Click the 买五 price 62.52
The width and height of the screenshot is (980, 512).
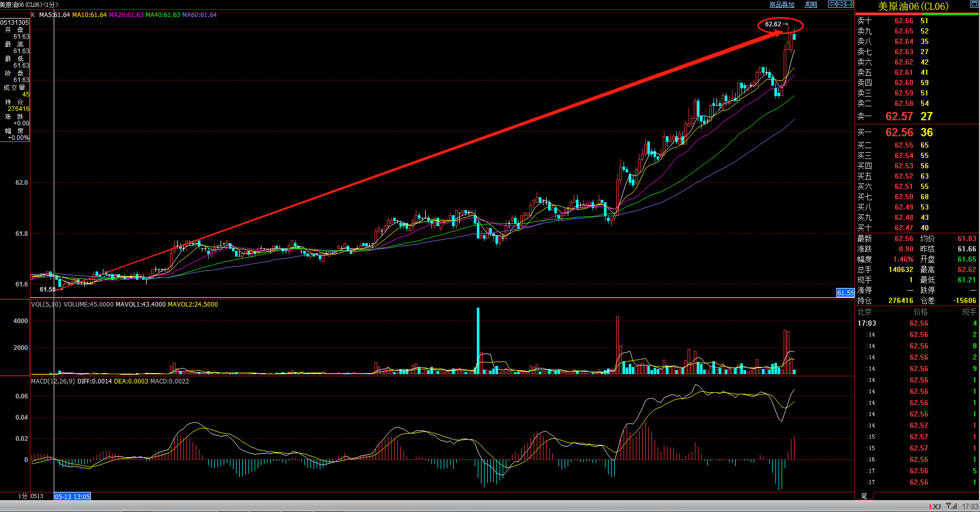pyautogui.click(x=904, y=176)
